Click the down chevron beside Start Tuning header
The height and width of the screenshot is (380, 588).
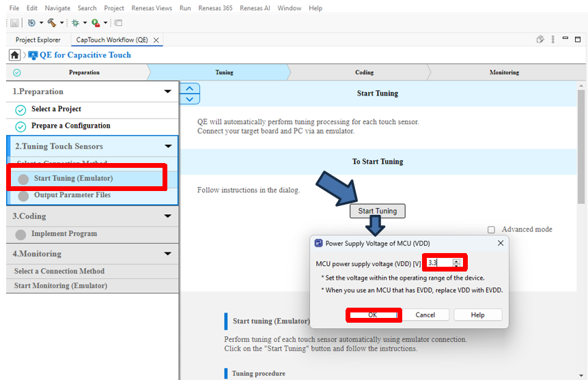(190, 99)
